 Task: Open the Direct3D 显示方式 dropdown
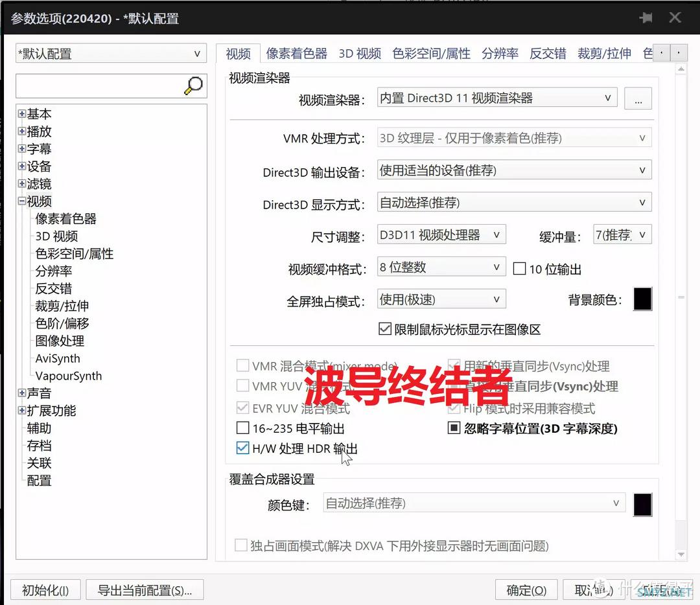pos(514,202)
